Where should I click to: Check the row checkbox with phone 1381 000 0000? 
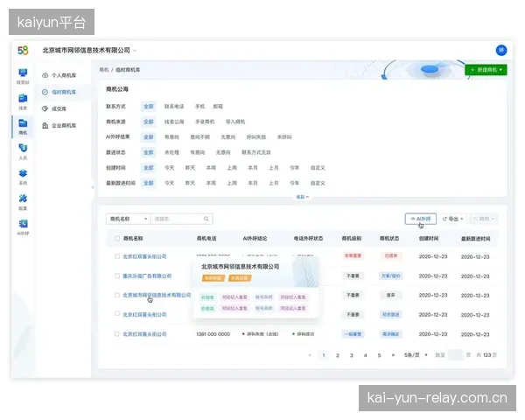[117, 334]
